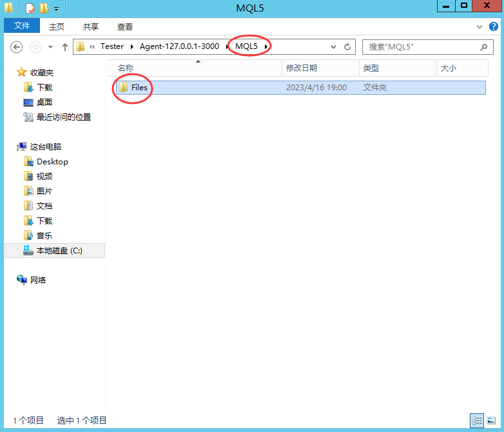Viewport: 504px width, 432px height.
Task: Open the 文件 ribbon tab
Action: coord(22,25)
